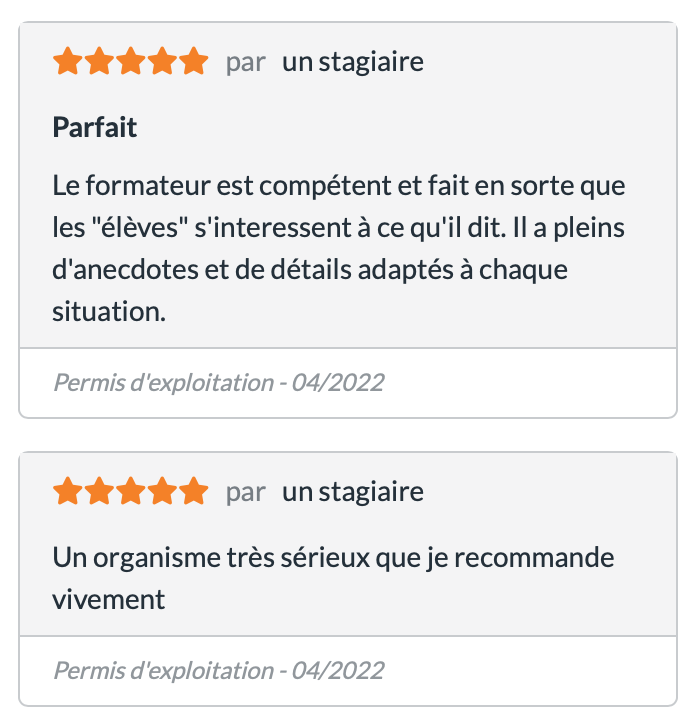The height and width of the screenshot is (720, 694).
Task: Click "un stagiaire" author in Parfait review
Action: pos(352,62)
